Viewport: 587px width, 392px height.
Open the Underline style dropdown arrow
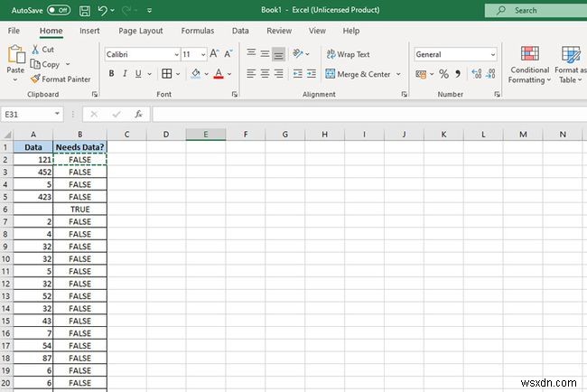(149, 74)
